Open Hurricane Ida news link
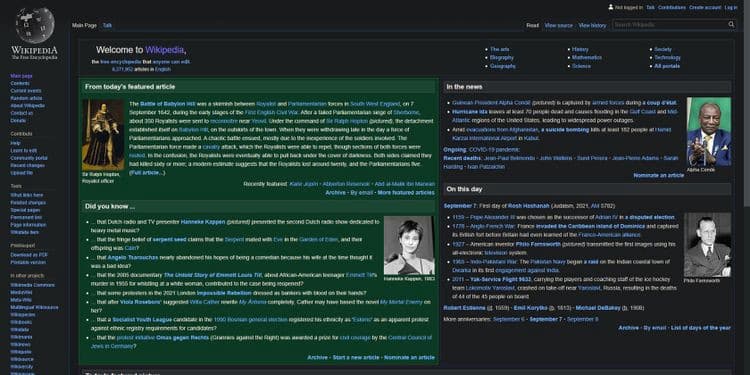The width and height of the screenshot is (750, 375). (470, 111)
